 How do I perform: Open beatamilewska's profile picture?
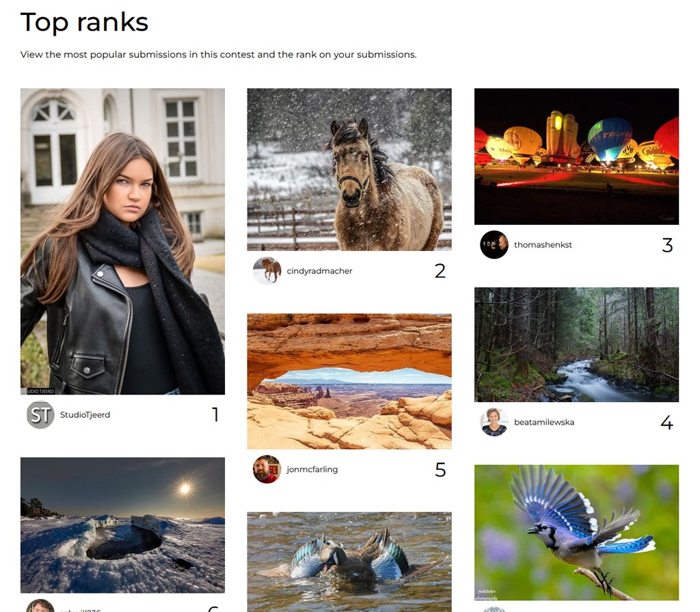click(x=494, y=422)
